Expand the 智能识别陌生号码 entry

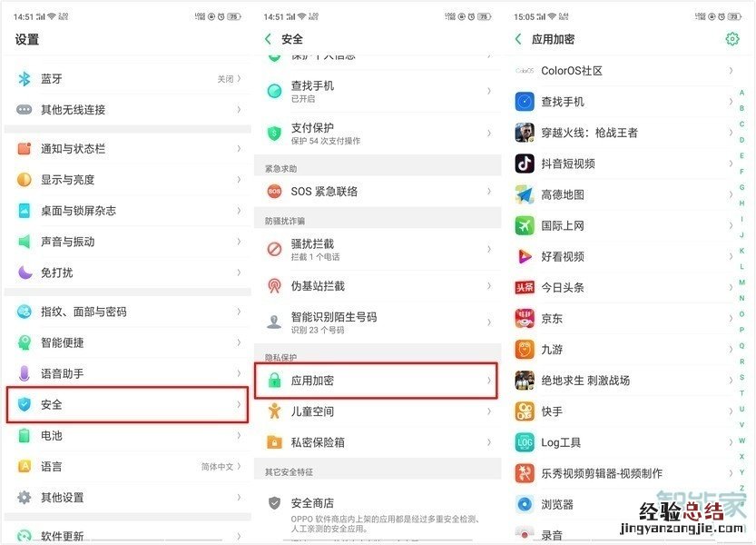point(490,322)
